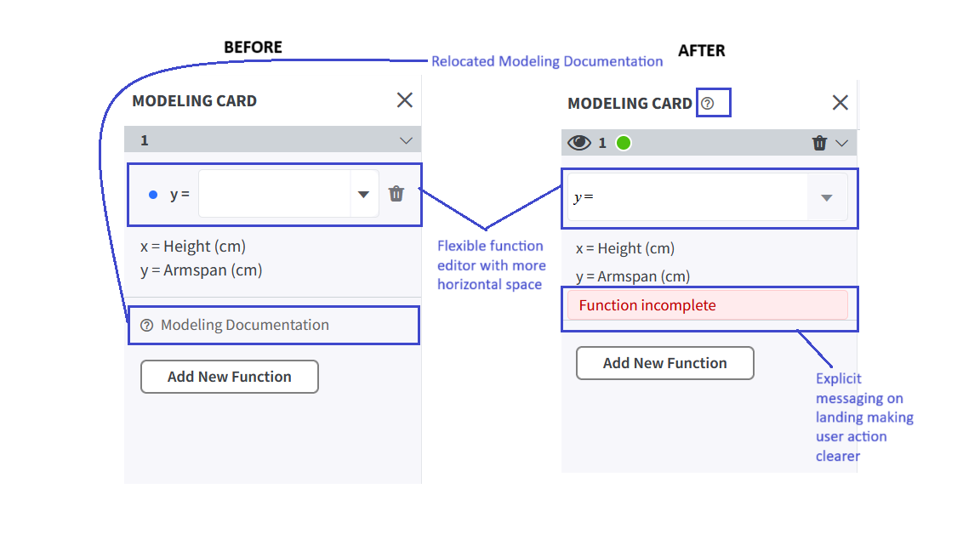Image resolution: width=980 pixels, height=551 pixels.
Task: Click the blue color dot beside y= in BEFORE
Action: [x=153, y=195]
